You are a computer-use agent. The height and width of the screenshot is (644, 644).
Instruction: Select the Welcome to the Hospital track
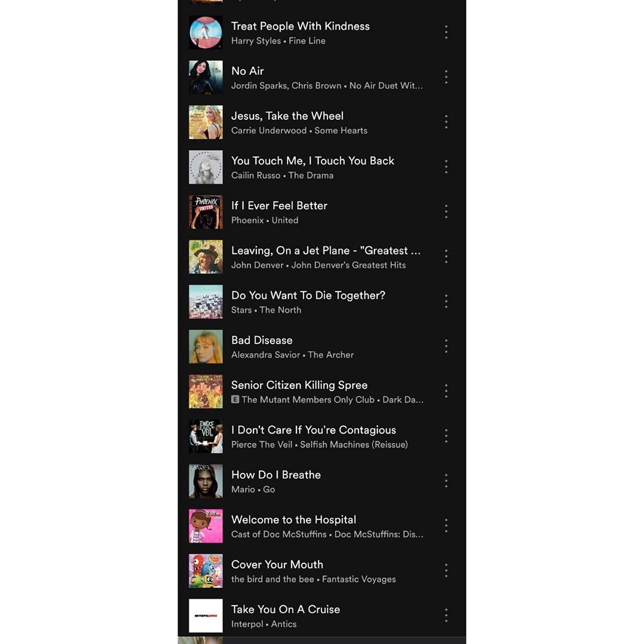pyautogui.click(x=321, y=526)
